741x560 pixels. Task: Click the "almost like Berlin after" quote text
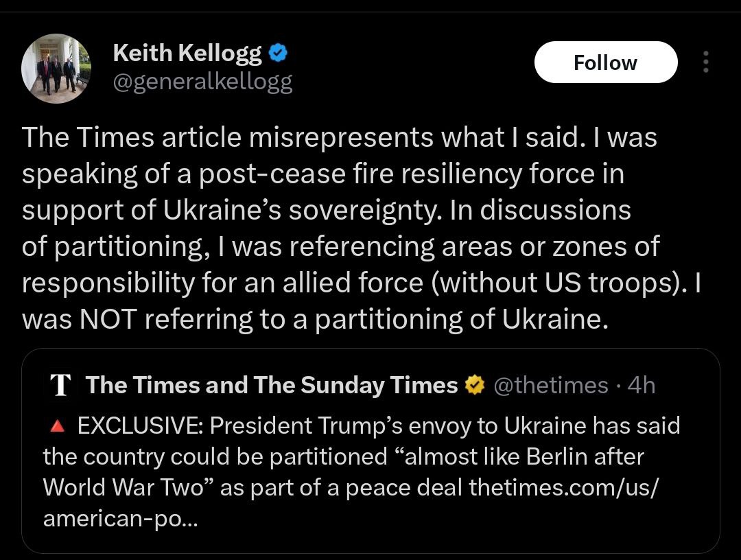point(525,456)
